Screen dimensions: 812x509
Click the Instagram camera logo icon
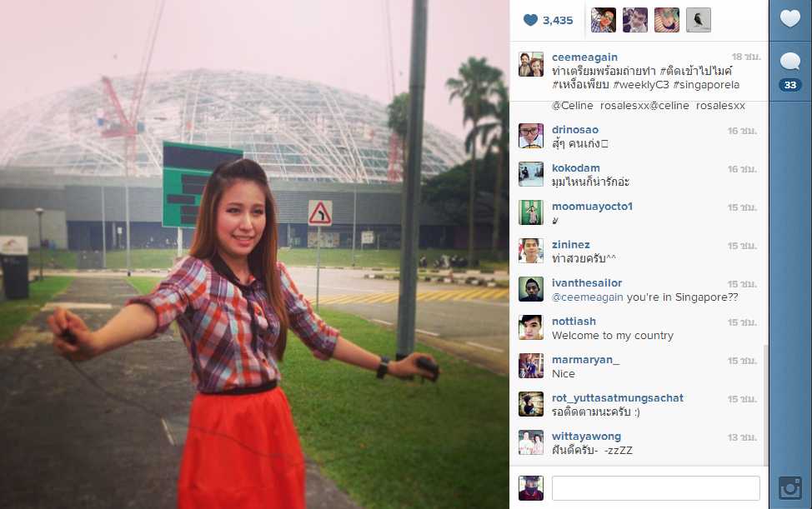pos(789,488)
